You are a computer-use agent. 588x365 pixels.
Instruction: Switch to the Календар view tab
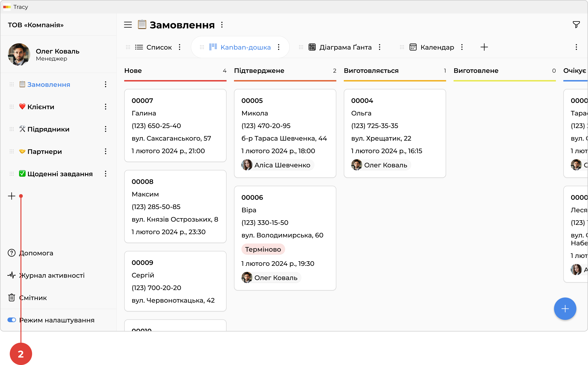[x=437, y=47]
